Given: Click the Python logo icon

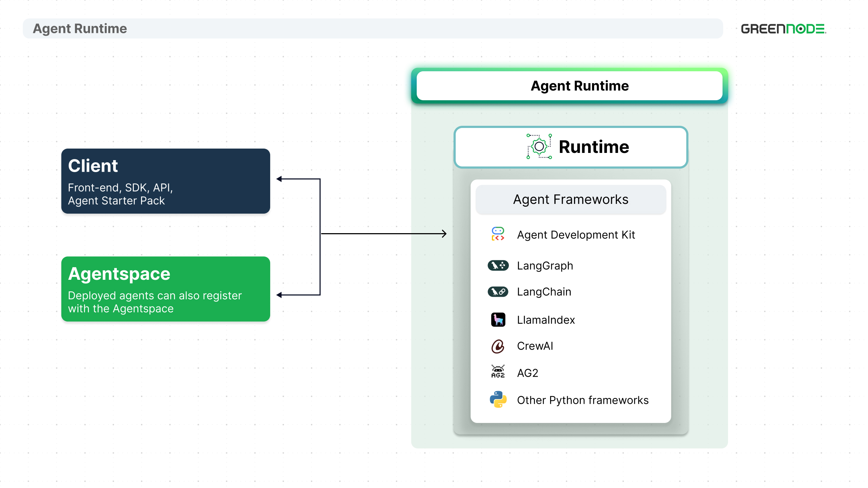Looking at the screenshot, I should click(x=498, y=399).
